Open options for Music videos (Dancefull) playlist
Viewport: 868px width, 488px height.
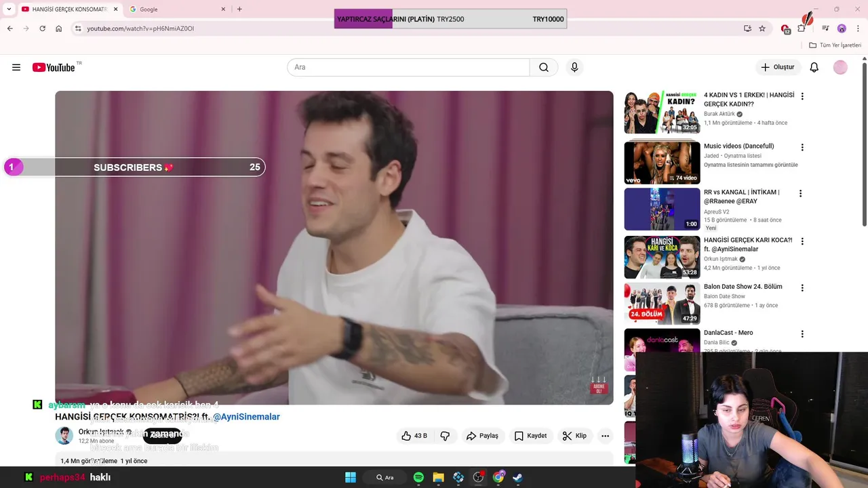tap(802, 147)
